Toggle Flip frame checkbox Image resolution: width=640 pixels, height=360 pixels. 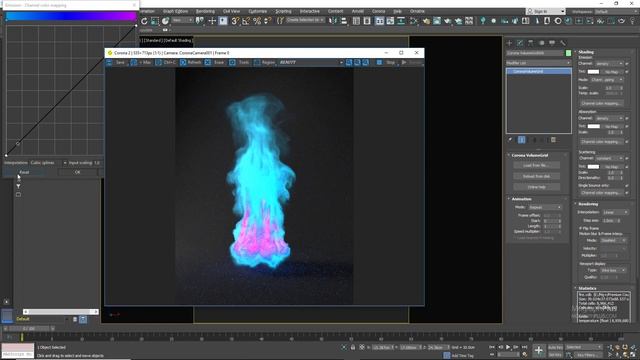point(580,228)
